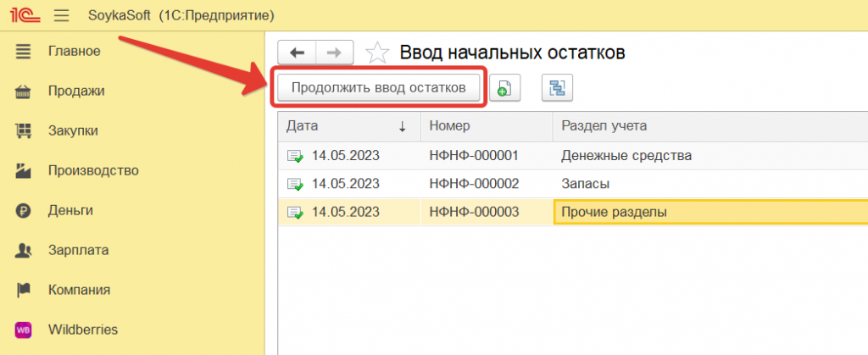Screen dimensions: 868x355
Task: Go to Закупки section
Action: coord(72,130)
